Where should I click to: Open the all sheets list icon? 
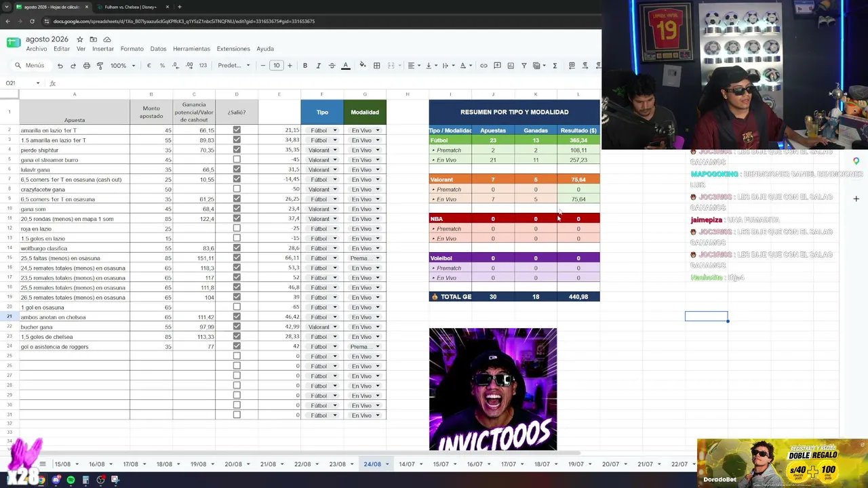(x=42, y=464)
